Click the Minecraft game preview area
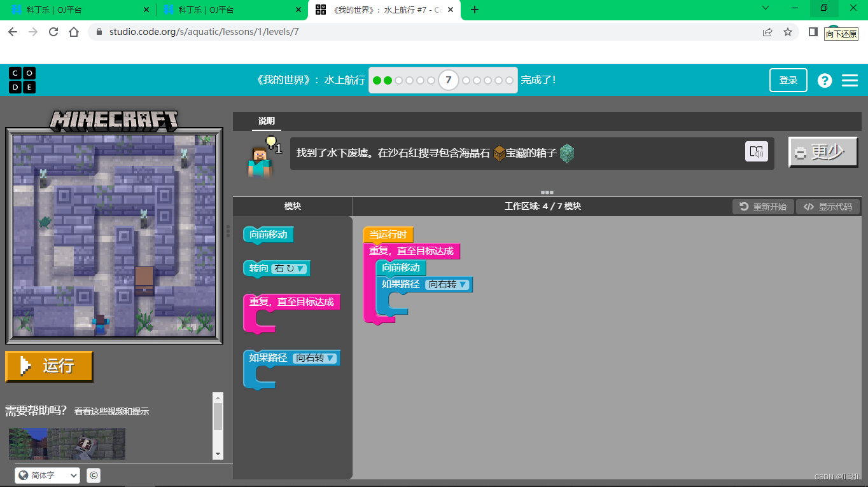 point(114,236)
